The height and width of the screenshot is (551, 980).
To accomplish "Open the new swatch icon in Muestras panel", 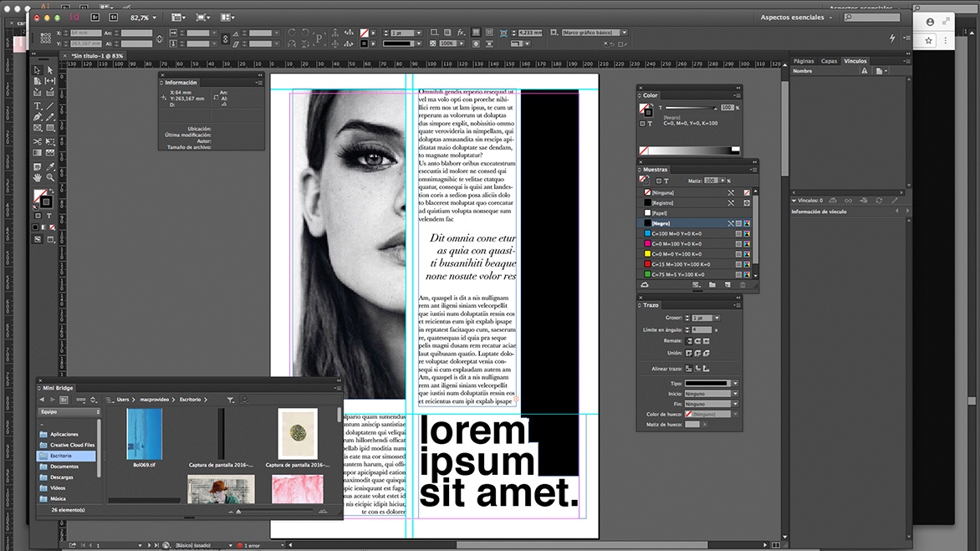I will (726, 284).
